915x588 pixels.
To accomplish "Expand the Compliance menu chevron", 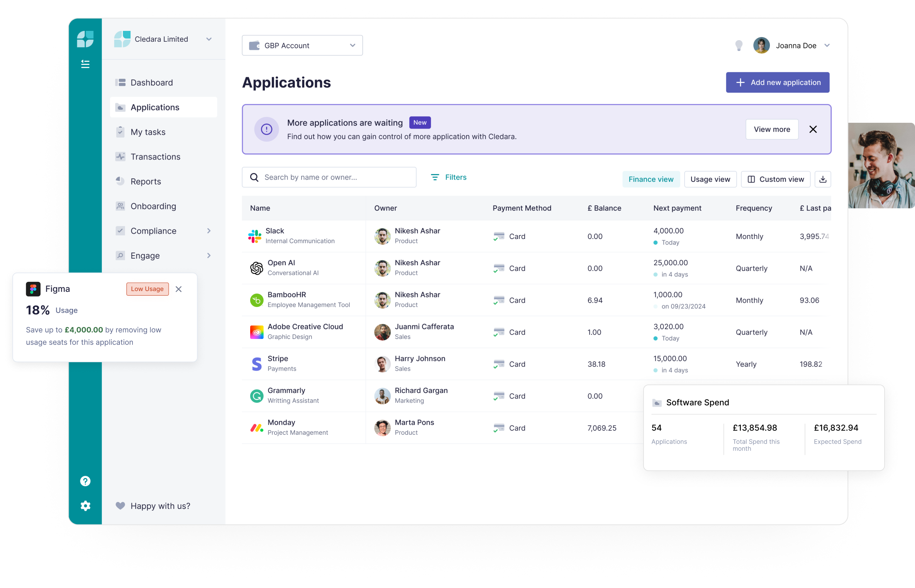I will click(x=209, y=231).
